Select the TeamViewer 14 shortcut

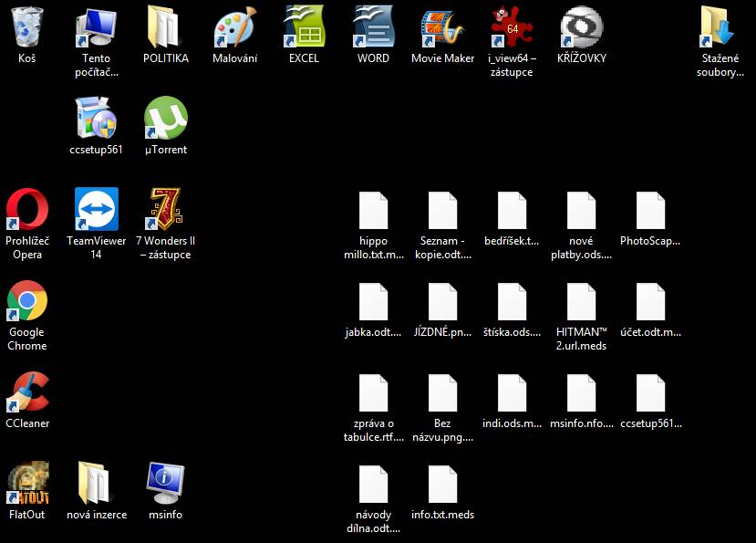coord(96,210)
